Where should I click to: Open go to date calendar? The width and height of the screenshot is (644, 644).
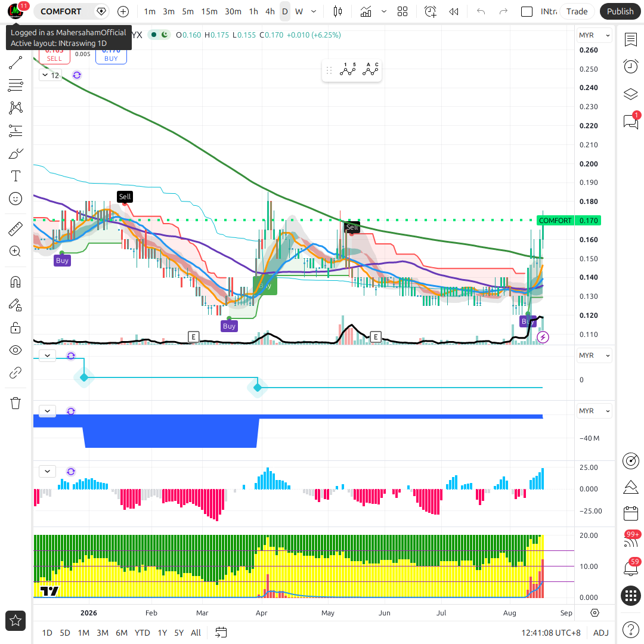pyautogui.click(x=221, y=633)
